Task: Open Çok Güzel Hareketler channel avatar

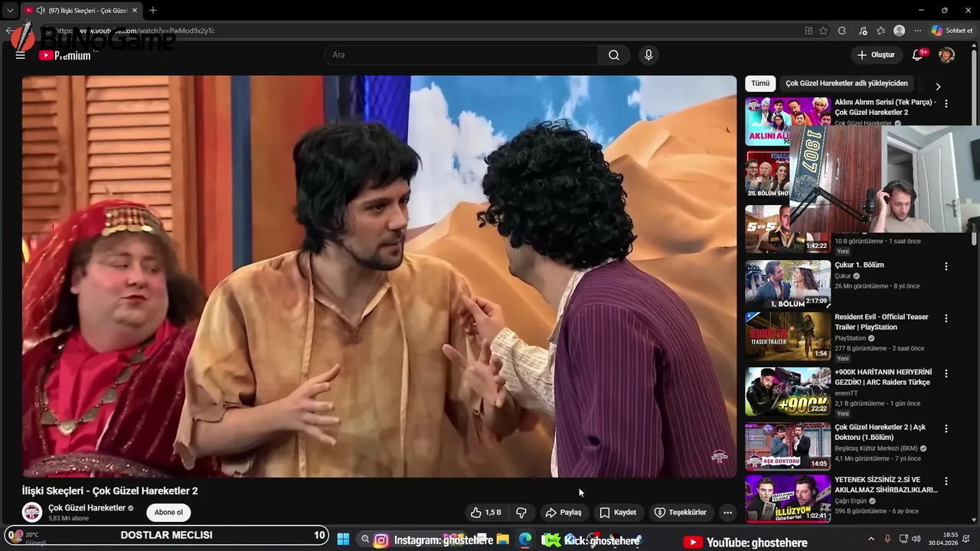Action: (x=32, y=513)
